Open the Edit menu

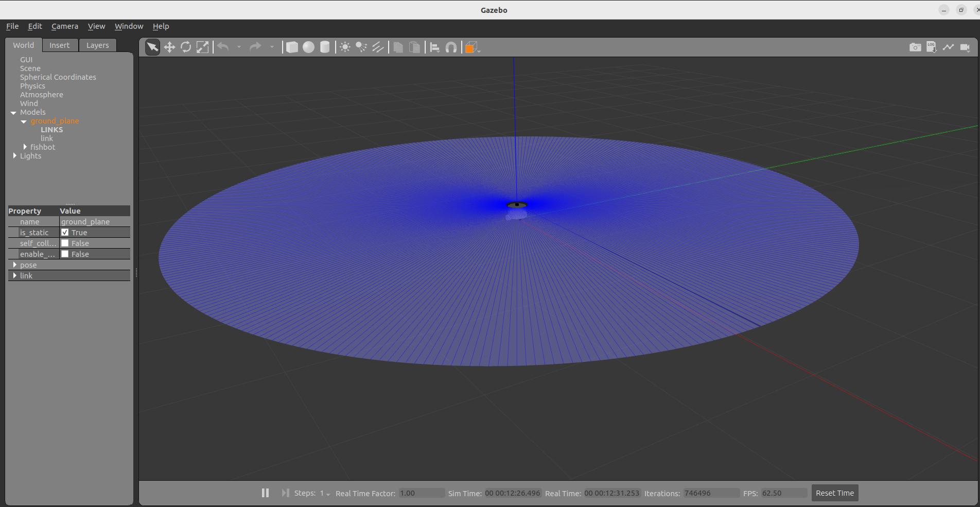pyautogui.click(x=35, y=26)
